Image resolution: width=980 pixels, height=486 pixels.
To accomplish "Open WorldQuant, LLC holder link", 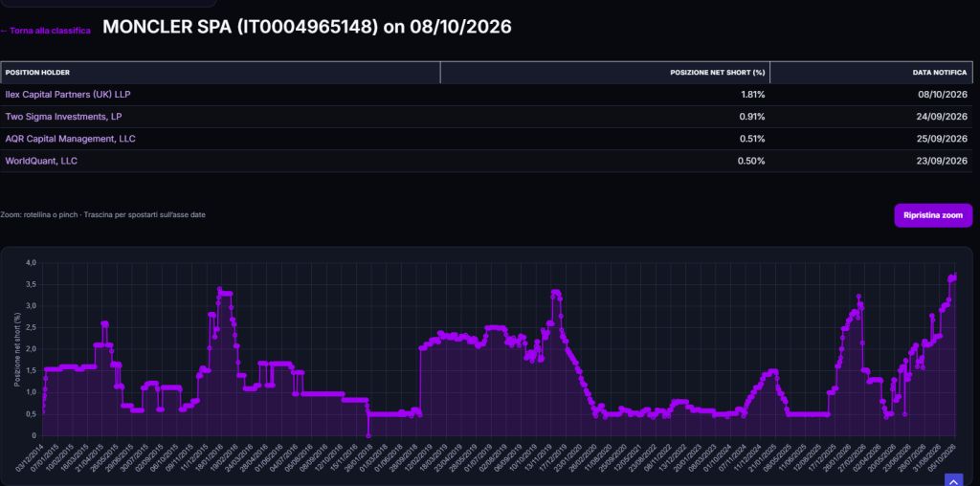I will (41, 161).
